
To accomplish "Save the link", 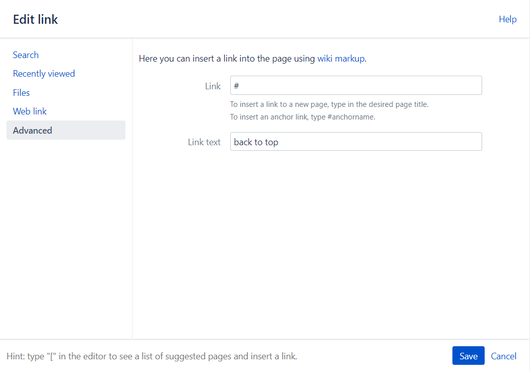I will click(468, 356).
